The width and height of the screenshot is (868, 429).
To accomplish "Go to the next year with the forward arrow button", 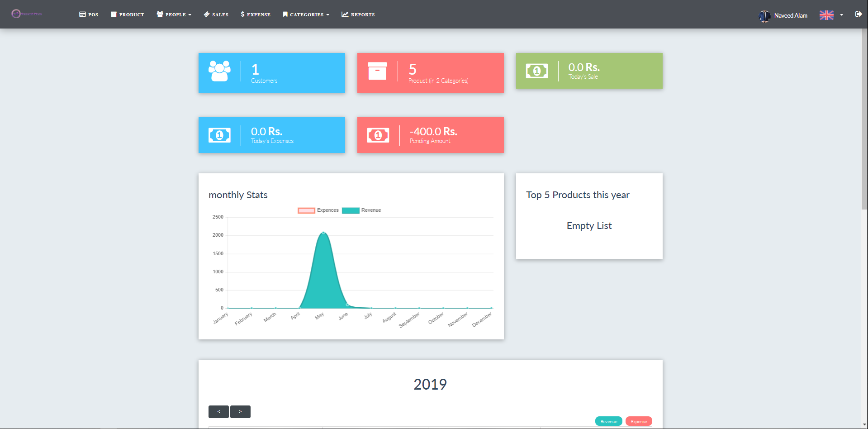I will (x=240, y=412).
